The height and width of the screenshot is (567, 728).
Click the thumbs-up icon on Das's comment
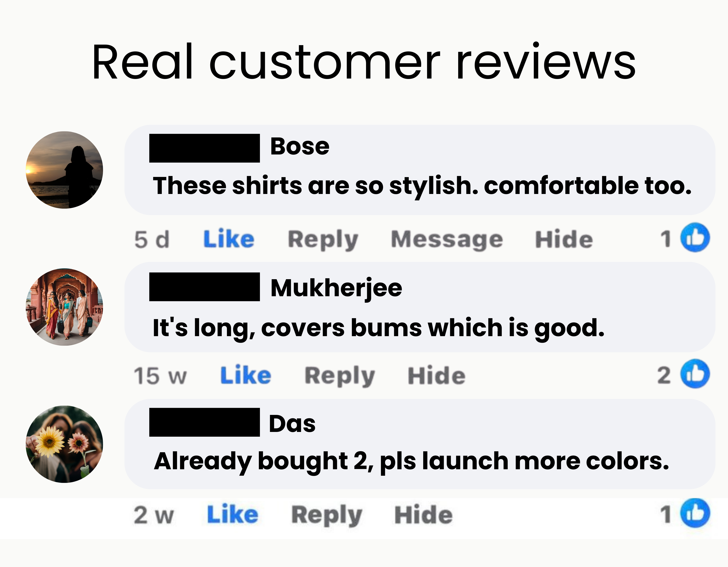695,513
